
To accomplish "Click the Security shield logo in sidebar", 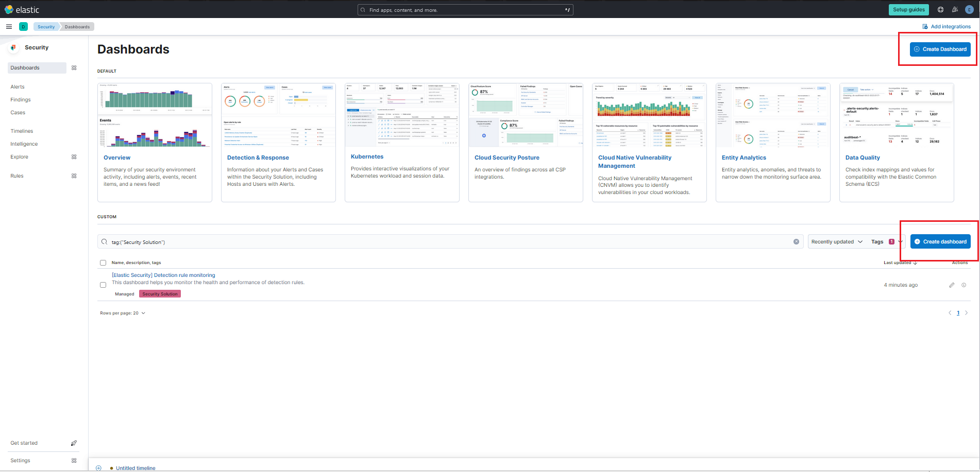I will tap(13, 47).
